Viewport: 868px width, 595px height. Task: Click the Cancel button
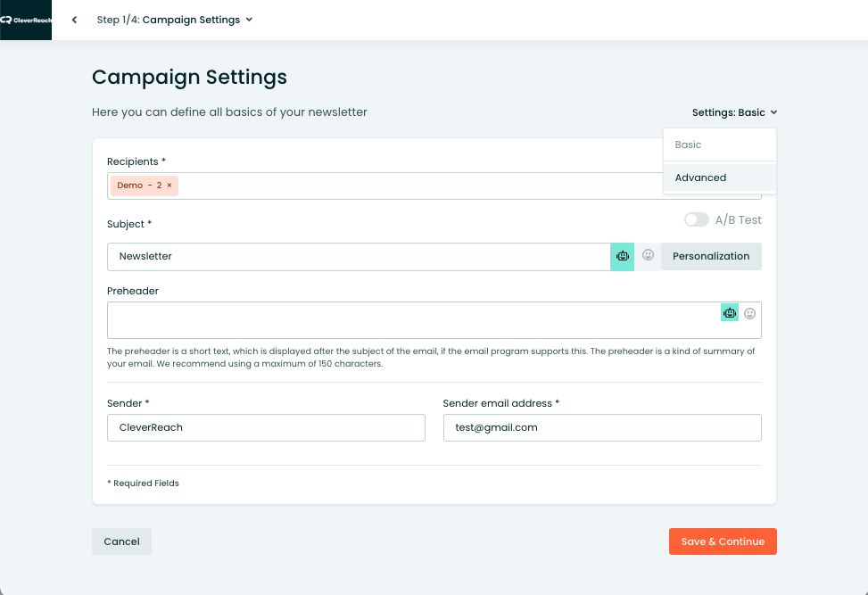click(122, 541)
